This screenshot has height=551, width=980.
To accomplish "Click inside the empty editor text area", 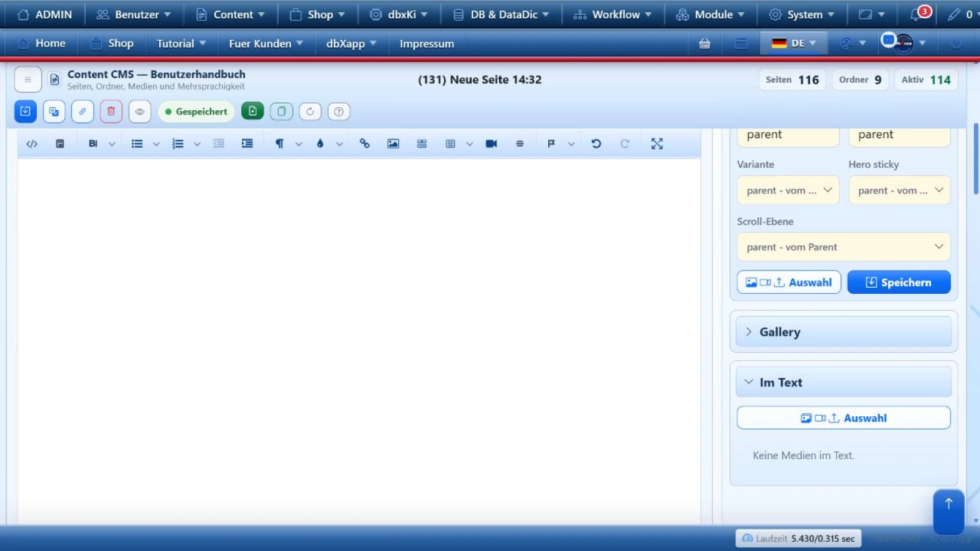I will 359,340.
